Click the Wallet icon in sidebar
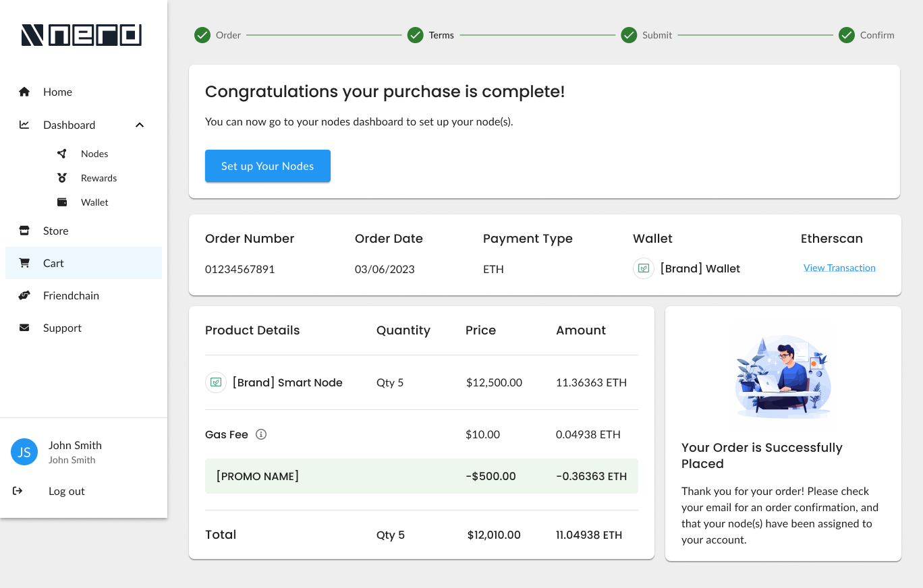The image size is (923, 588). tap(62, 202)
